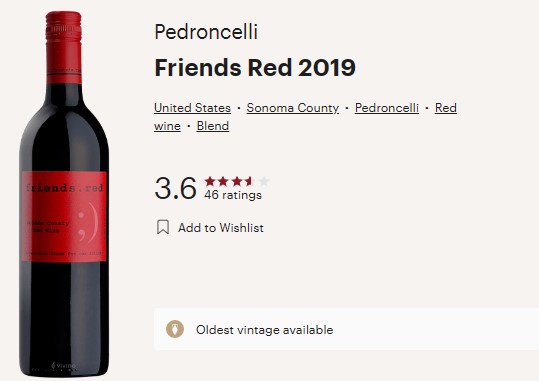Screen dimensions: 539x381
Task: Open the United States link
Action: tap(192, 108)
